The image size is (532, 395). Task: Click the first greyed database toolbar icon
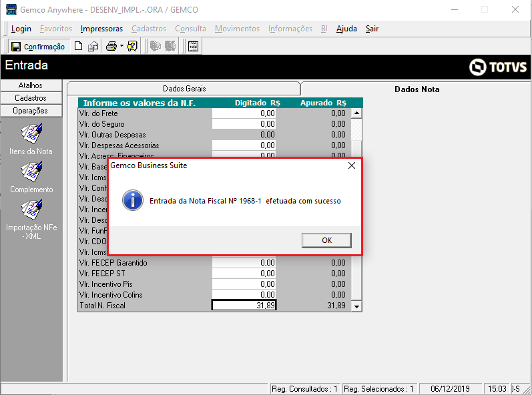point(156,46)
